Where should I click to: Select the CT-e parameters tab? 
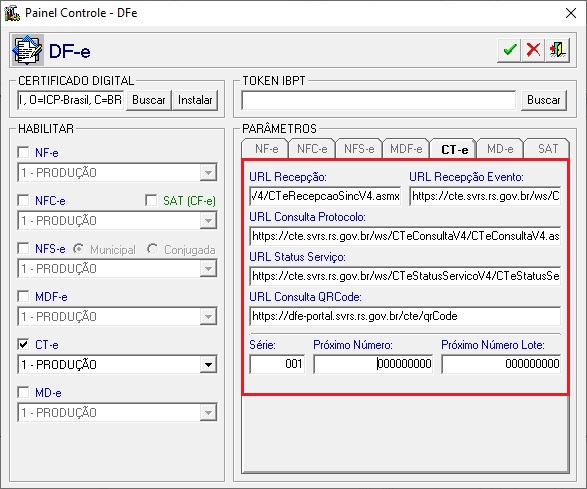pyautogui.click(x=454, y=149)
